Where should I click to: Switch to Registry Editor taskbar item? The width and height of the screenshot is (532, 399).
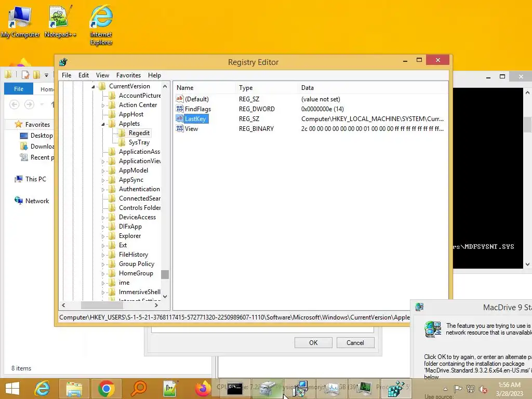(x=395, y=389)
